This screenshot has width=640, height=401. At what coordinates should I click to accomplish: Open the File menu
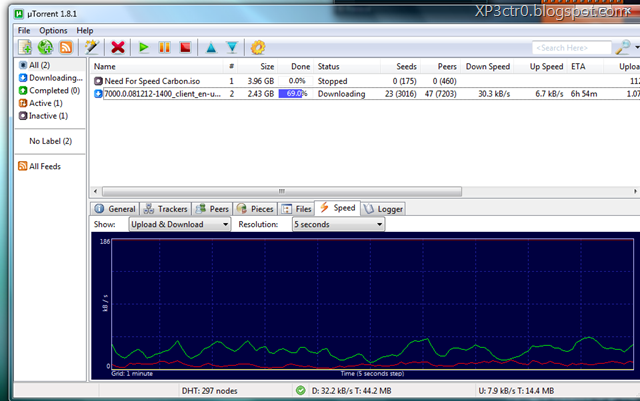pos(24,31)
